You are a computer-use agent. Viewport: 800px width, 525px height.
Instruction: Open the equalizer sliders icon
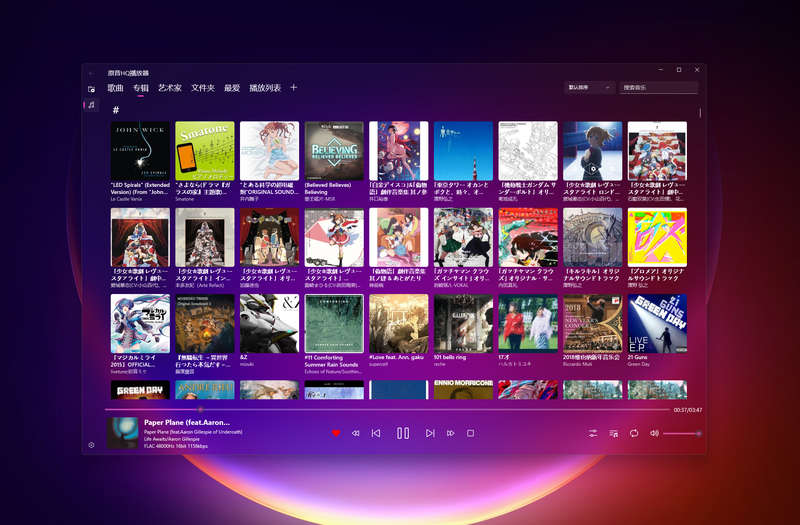point(593,433)
